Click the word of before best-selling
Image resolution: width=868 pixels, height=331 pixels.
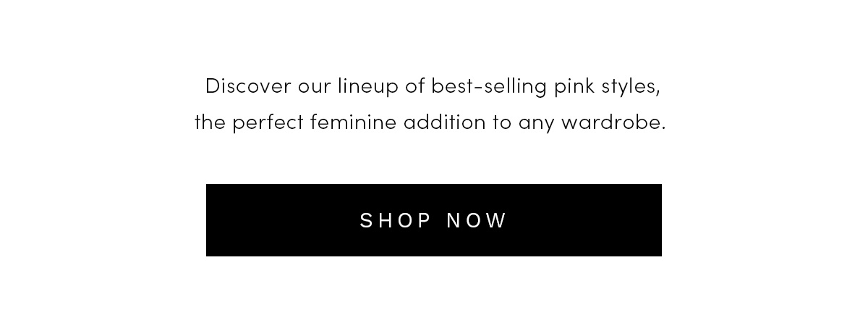click(414, 86)
